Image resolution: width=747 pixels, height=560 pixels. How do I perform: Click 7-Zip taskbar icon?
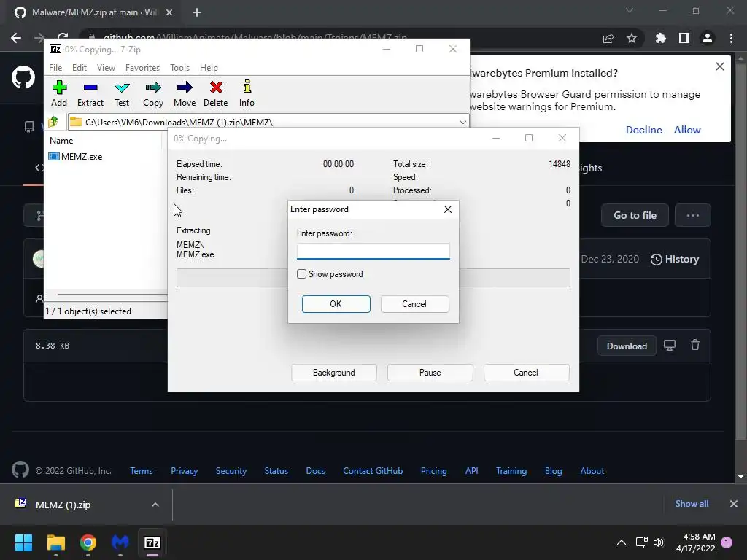coord(152,542)
